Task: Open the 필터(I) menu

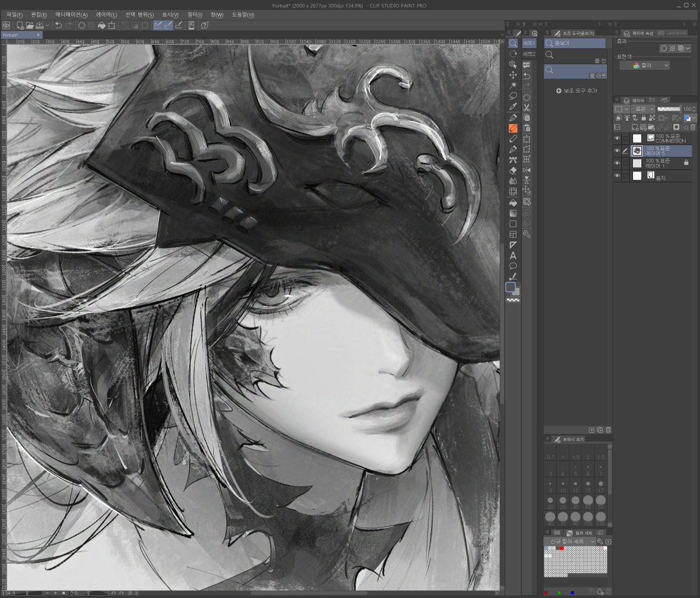Action: (195, 15)
